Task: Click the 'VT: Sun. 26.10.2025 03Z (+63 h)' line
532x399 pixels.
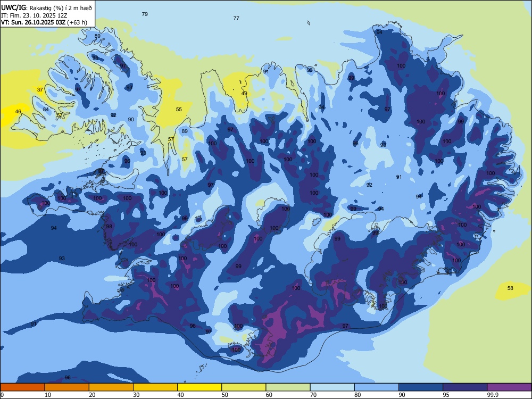Action: 44,23
